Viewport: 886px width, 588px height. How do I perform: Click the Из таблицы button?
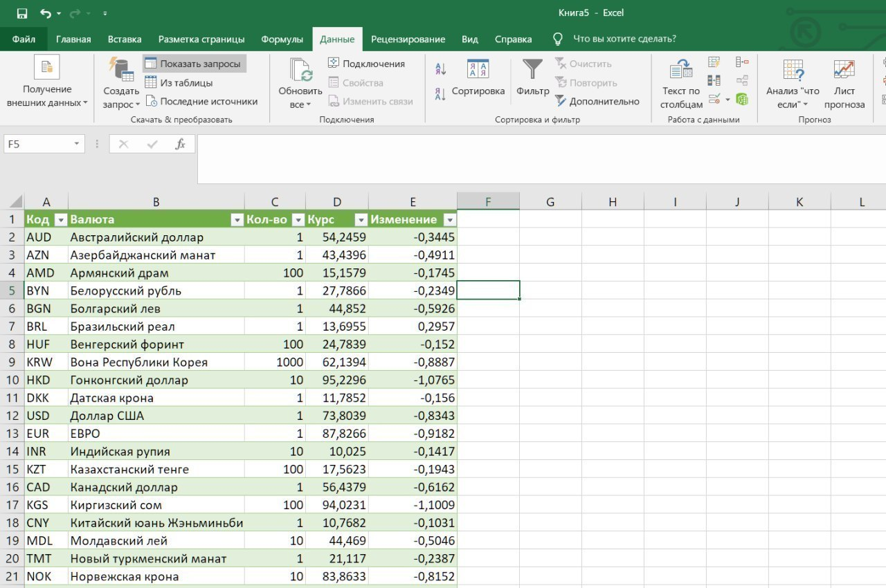pos(179,82)
